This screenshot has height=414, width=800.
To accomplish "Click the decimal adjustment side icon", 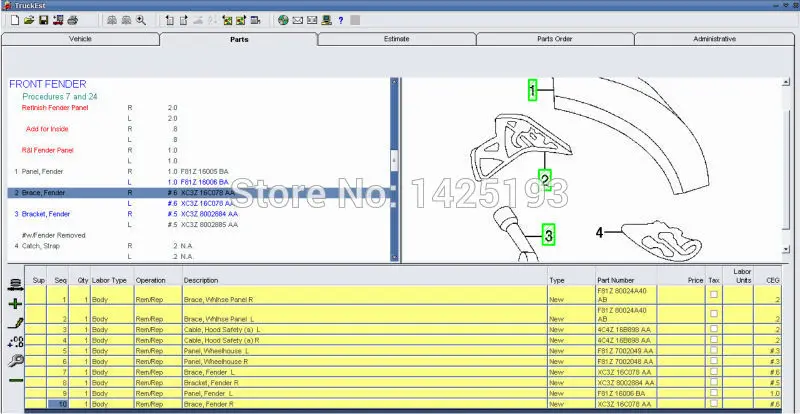I will [16, 342].
